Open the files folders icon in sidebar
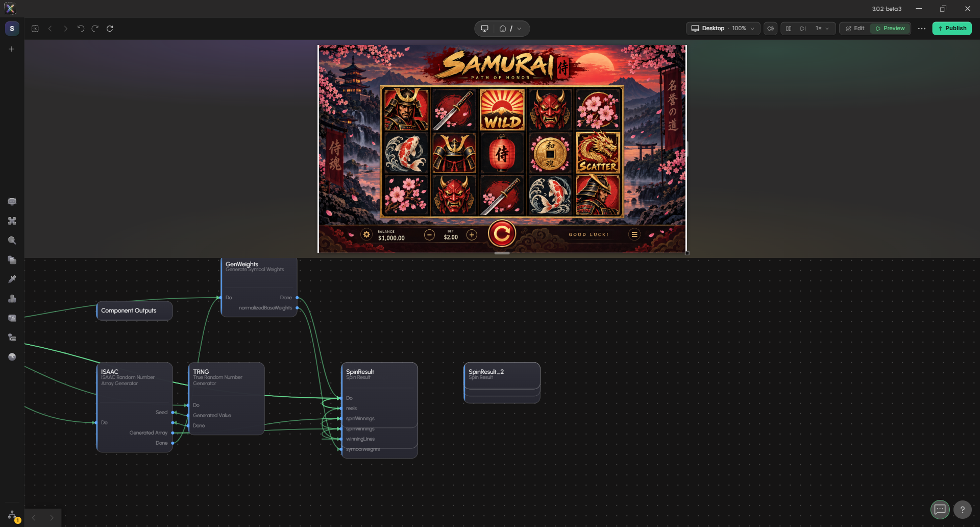Viewport: 980px width, 527px height. 12,260
